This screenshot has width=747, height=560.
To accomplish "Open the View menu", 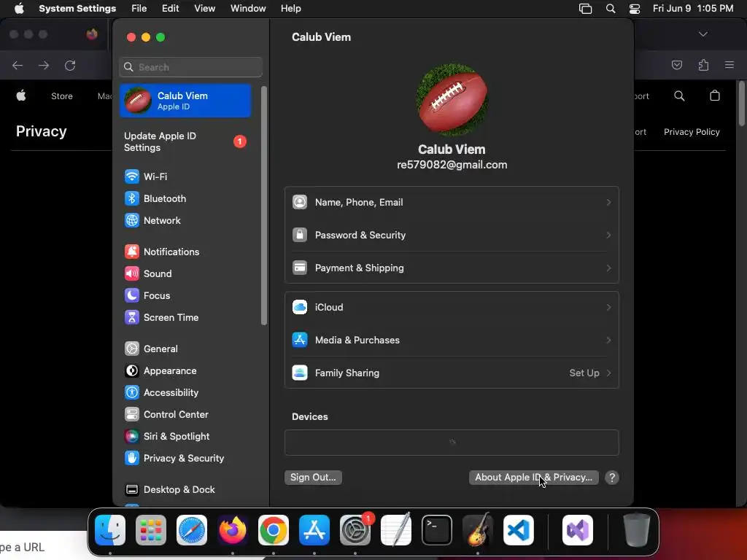I will (x=205, y=9).
